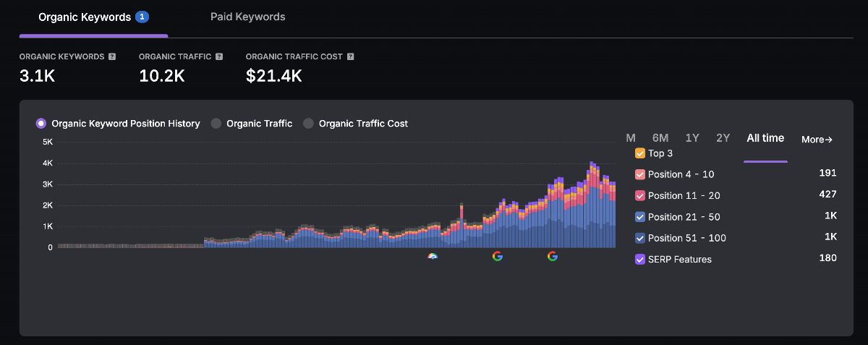Click the 1K count for Position 21 - 50
This screenshot has height=345, width=868.
click(x=830, y=216)
